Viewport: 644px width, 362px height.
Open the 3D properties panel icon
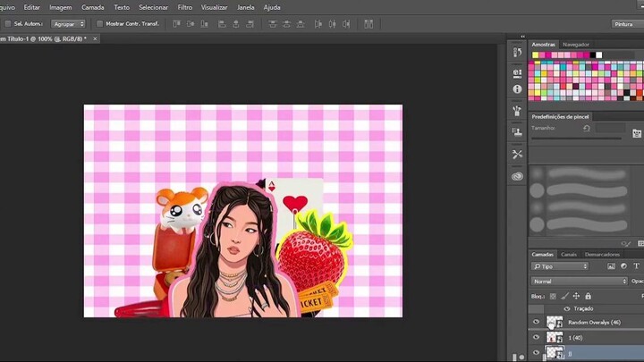pos(517,73)
